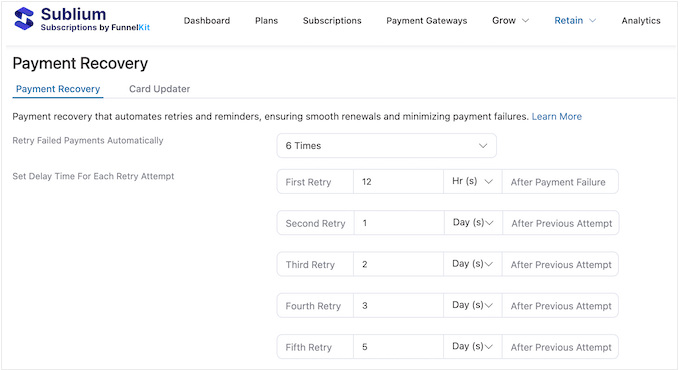The image size is (680, 370).
Task: Open the Second Retry Day (s) dropdown
Action: (473, 223)
